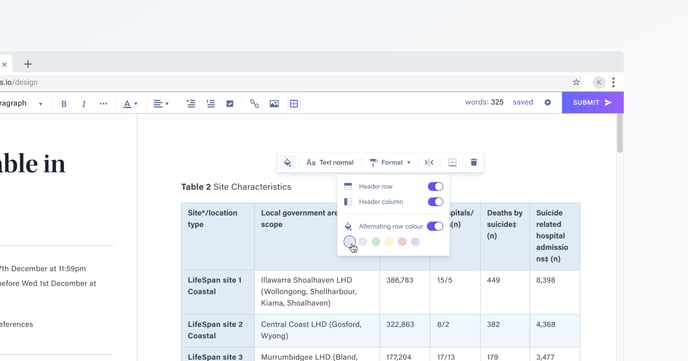The height and width of the screenshot is (361, 688).
Task: Open editor settings via the gear icon
Action: (548, 102)
